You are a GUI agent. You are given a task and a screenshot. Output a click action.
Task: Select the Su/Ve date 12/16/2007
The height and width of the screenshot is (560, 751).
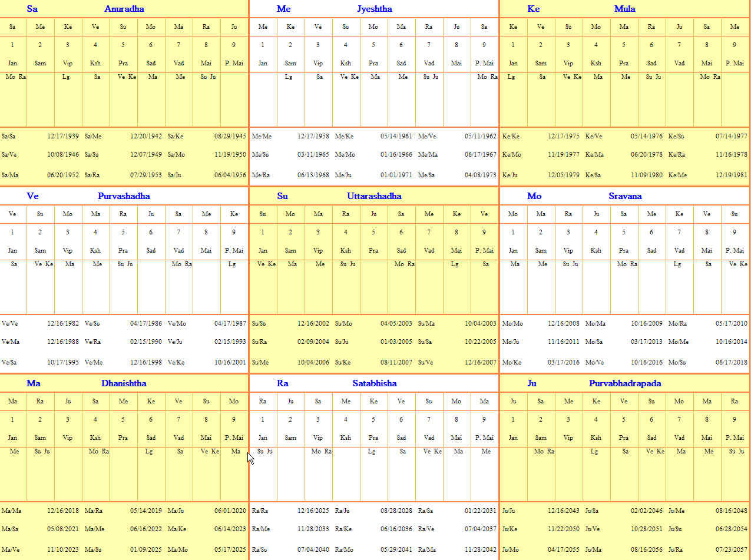click(481, 362)
